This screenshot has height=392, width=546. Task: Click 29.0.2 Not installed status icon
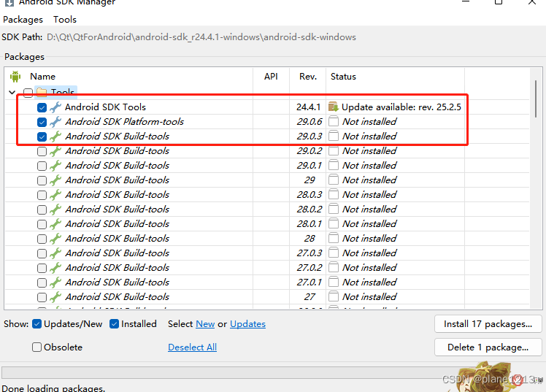(x=334, y=151)
